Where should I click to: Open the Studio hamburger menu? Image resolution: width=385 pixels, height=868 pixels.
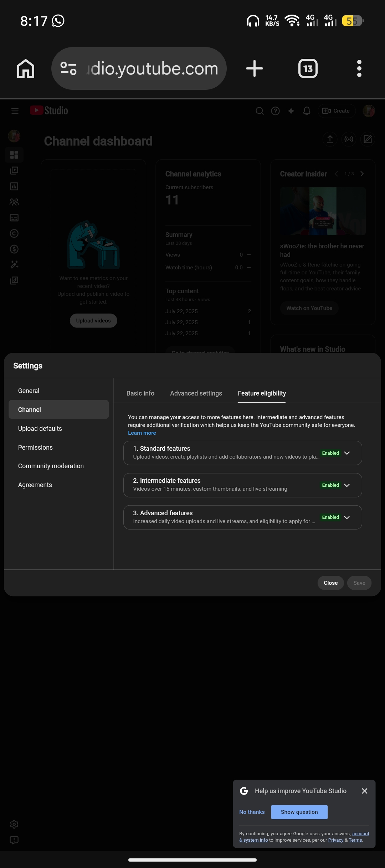pos(15,111)
